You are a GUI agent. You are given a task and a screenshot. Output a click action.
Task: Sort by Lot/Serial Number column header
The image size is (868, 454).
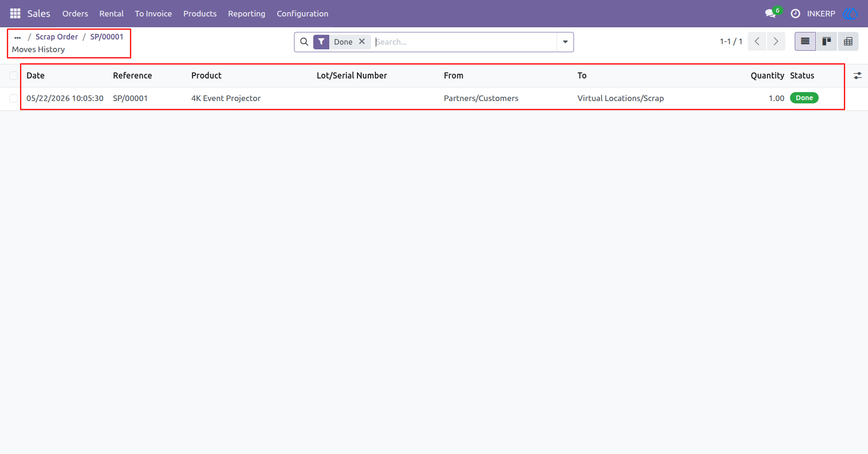click(352, 76)
